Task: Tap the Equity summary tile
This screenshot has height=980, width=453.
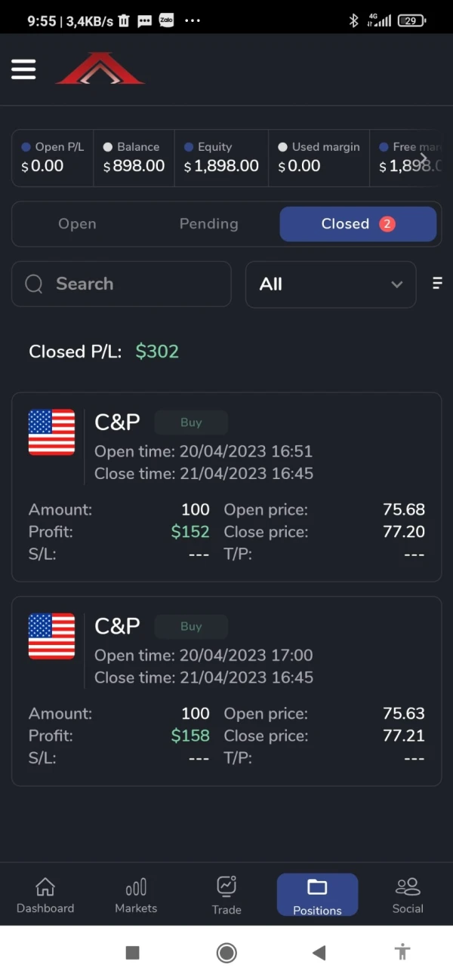Action: (221, 158)
